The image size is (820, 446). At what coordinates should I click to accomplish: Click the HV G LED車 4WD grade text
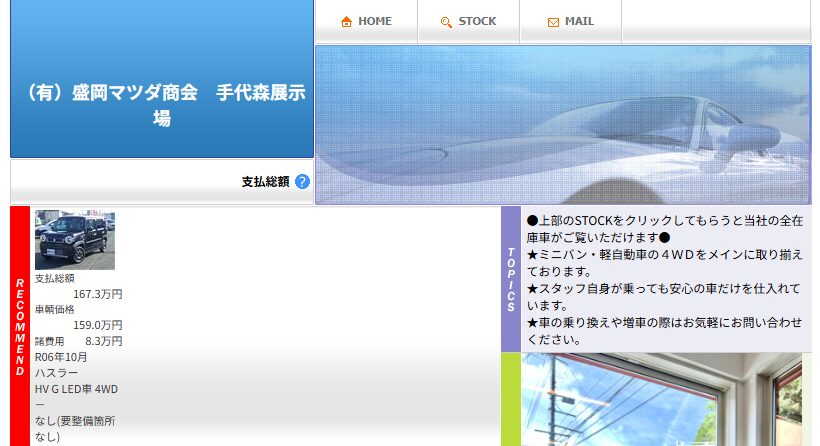click(76, 389)
